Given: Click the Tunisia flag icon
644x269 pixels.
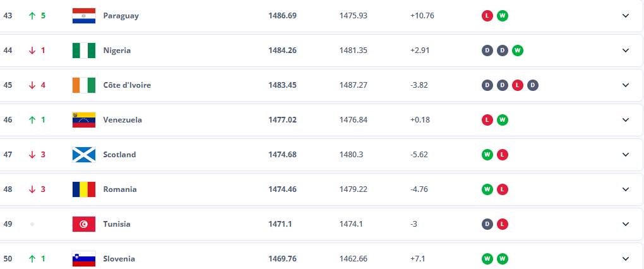Looking at the screenshot, I should tap(84, 224).
